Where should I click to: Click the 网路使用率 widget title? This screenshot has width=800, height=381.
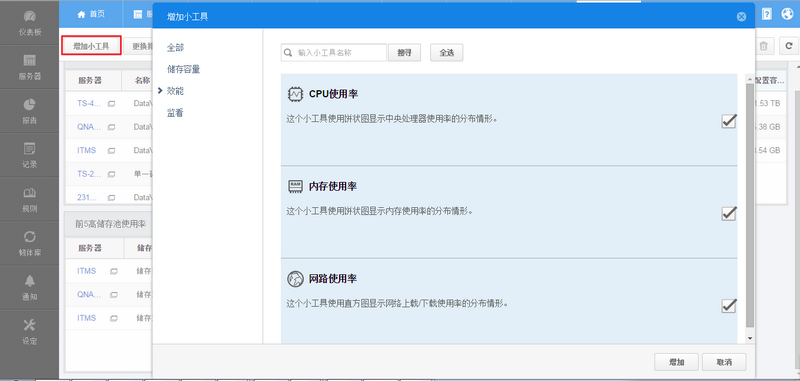[x=333, y=279]
